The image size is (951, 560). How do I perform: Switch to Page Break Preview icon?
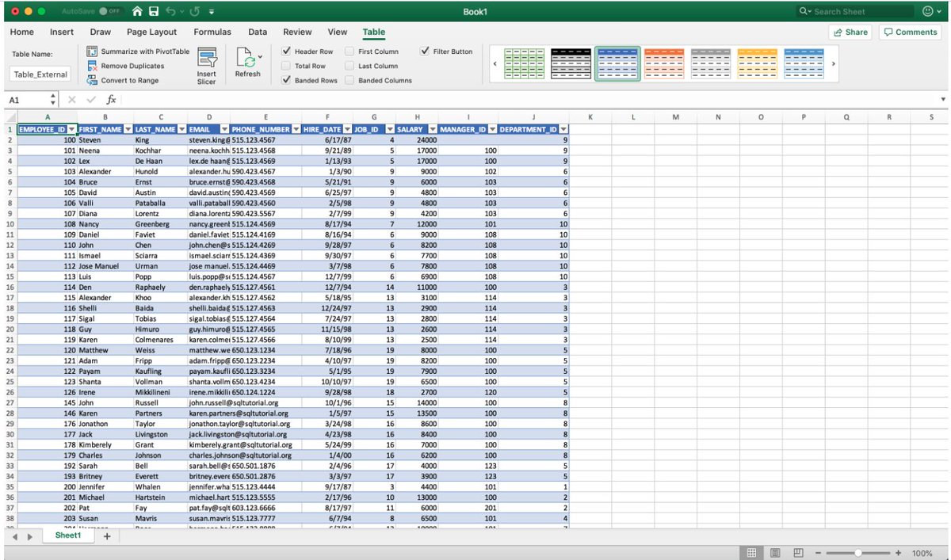coord(798,552)
